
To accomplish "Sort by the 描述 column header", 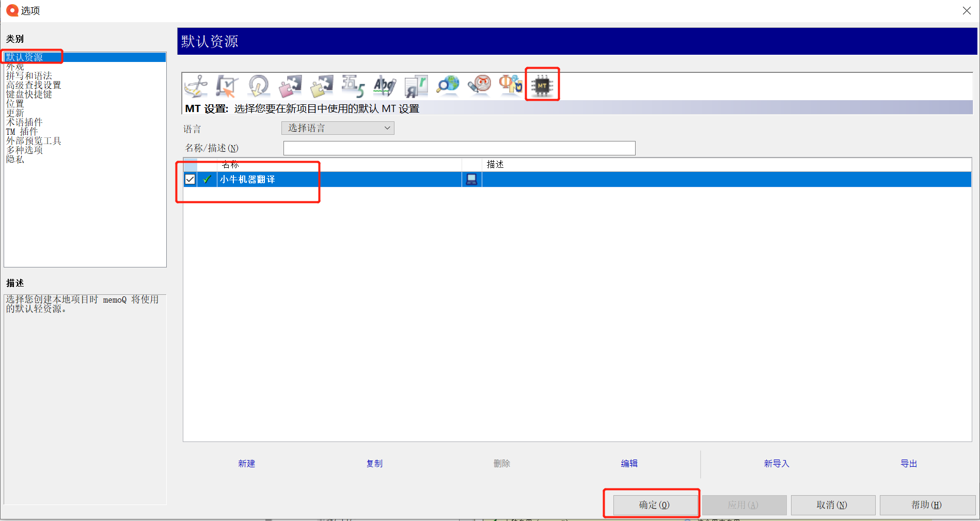I will [x=726, y=165].
